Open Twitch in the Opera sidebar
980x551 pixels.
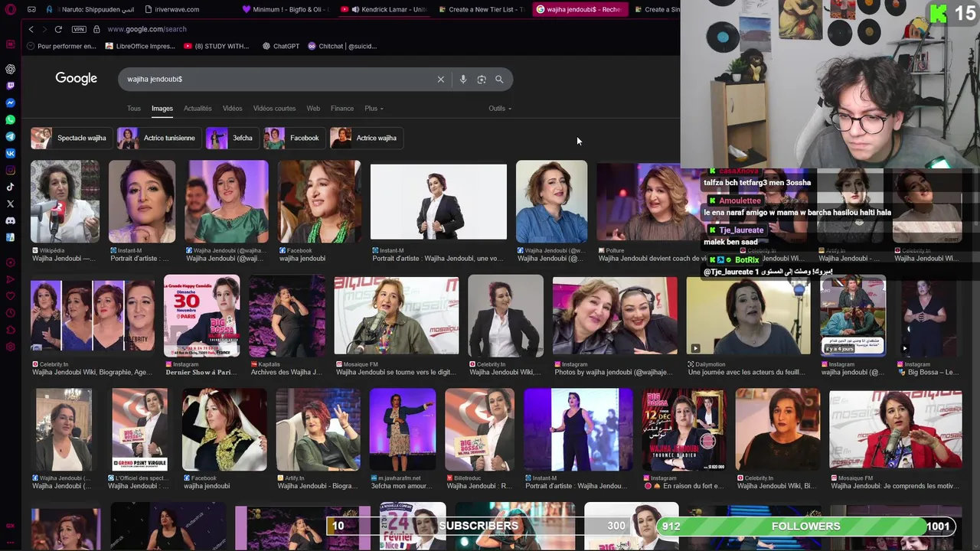click(10, 86)
